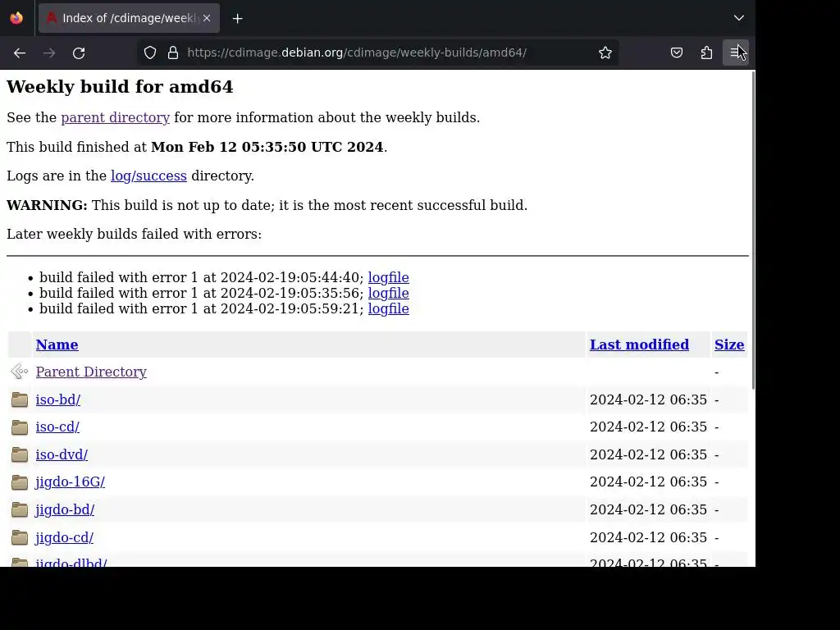Sort listing by Name column
840x630 pixels.
[57, 345]
